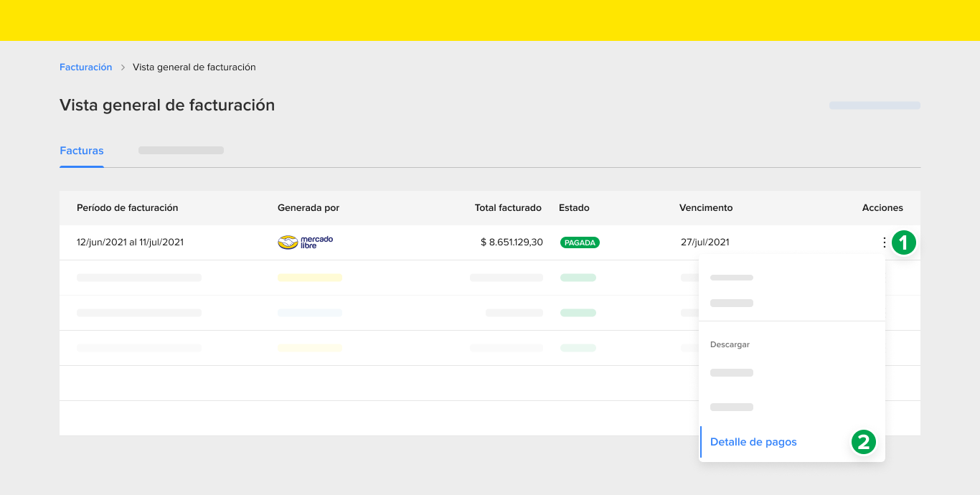980x495 pixels.
Task: Open the three-dot actions menu for the Jun–Jul 2021 invoice
Action: [x=884, y=242]
